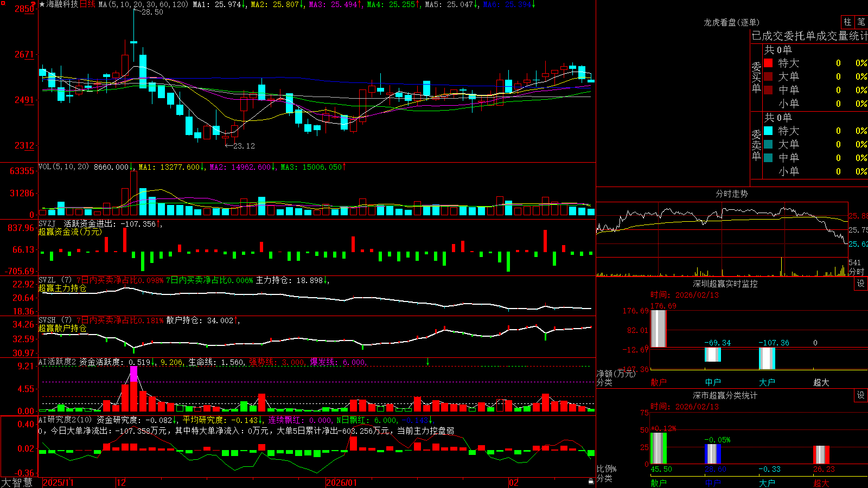Screen dimensions: 868x488
Task: Click the green 散户 bar in 深市超赢分类统计
Action: pyautogui.click(x=659, y=448)
